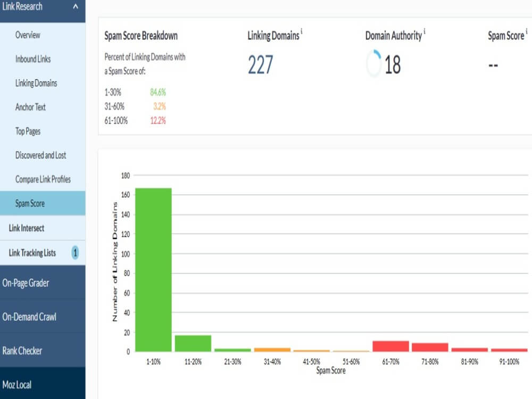Select the highlighted Spam Score item
The image size is (532, 399).
tap(43, 203)
